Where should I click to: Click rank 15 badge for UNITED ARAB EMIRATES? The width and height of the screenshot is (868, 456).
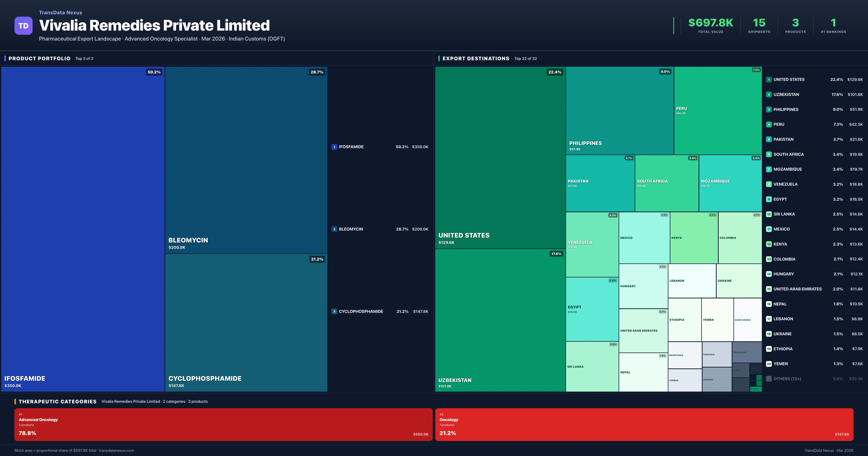[x=769, y=289]
